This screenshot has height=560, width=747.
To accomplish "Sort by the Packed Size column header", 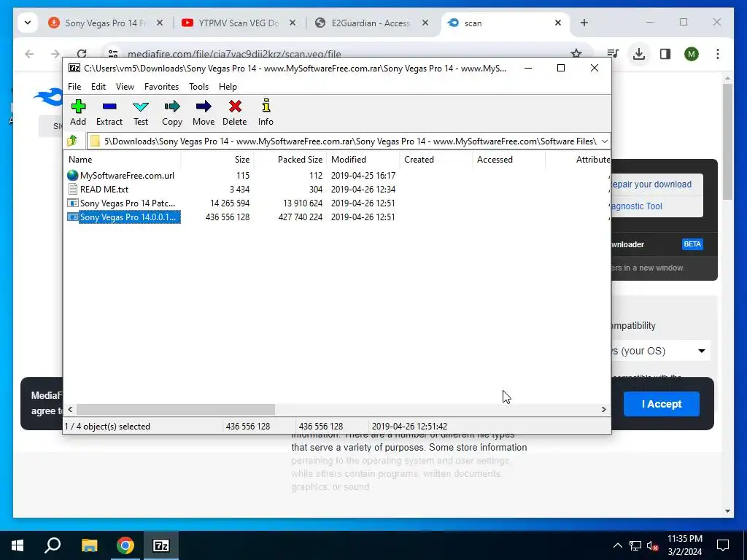I will [290, 160].
